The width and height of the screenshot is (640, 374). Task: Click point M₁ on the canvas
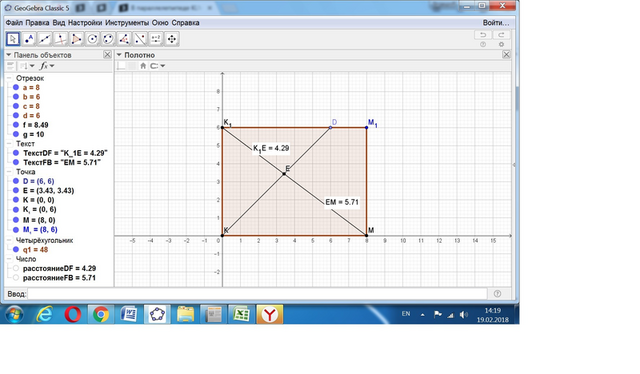(x=367, y=128)
